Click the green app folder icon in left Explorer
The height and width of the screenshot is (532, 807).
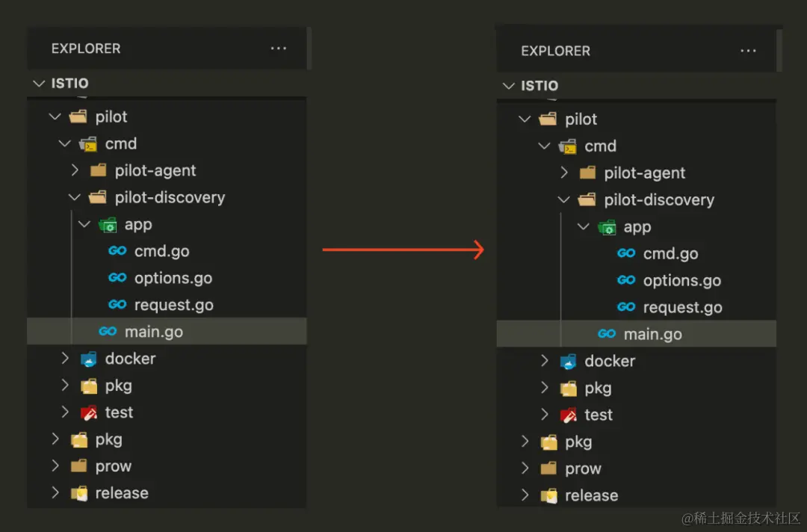108,225
